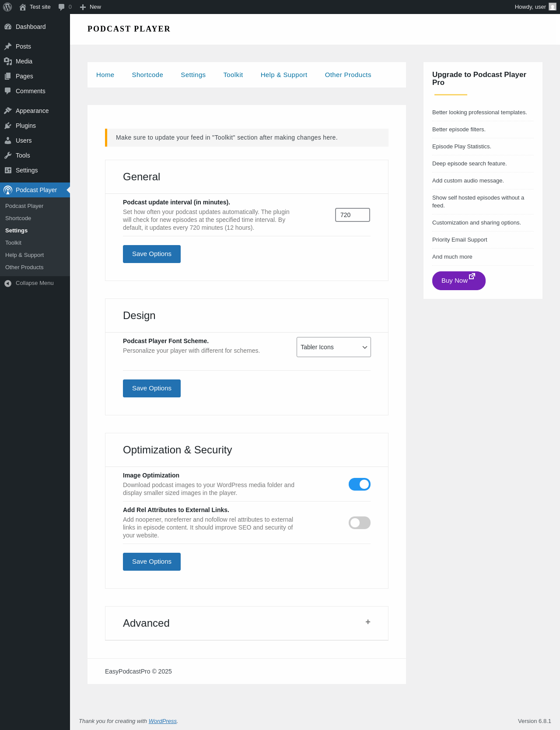Click the Plugins plug icon

[8, 126]
